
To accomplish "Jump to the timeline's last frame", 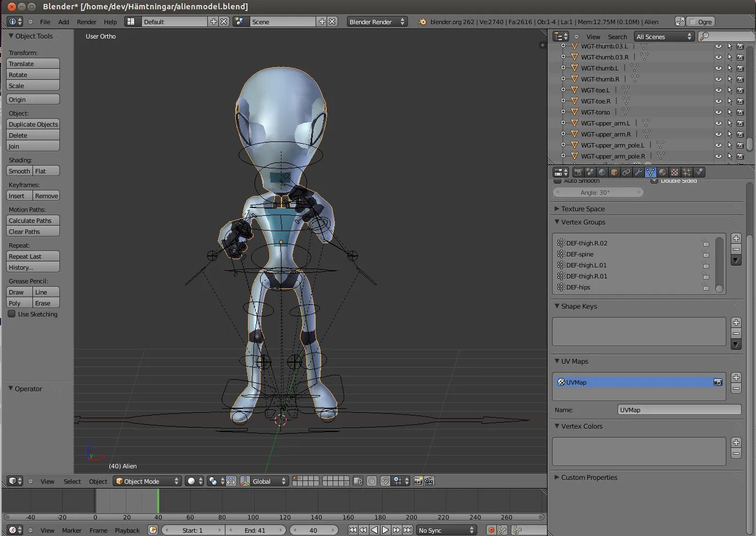I will click(x=407, y=530).
